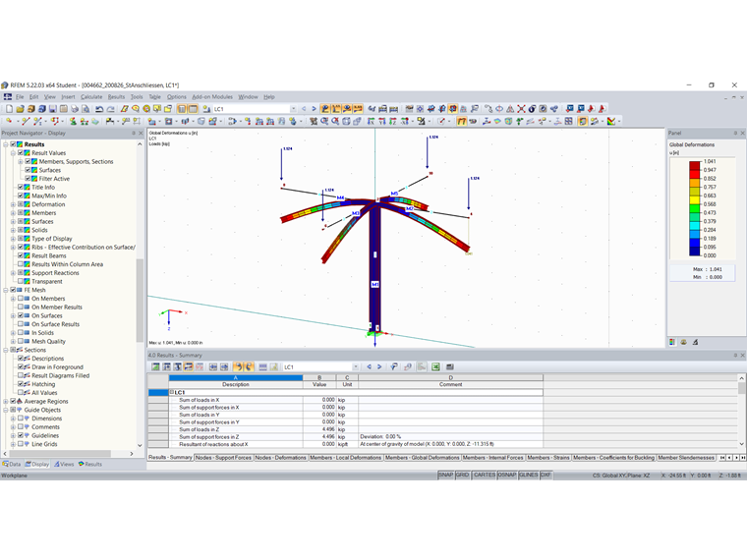Click the Save (floppy disk) icon
Viewport: 747px width, 560px height.
[53, 109]
